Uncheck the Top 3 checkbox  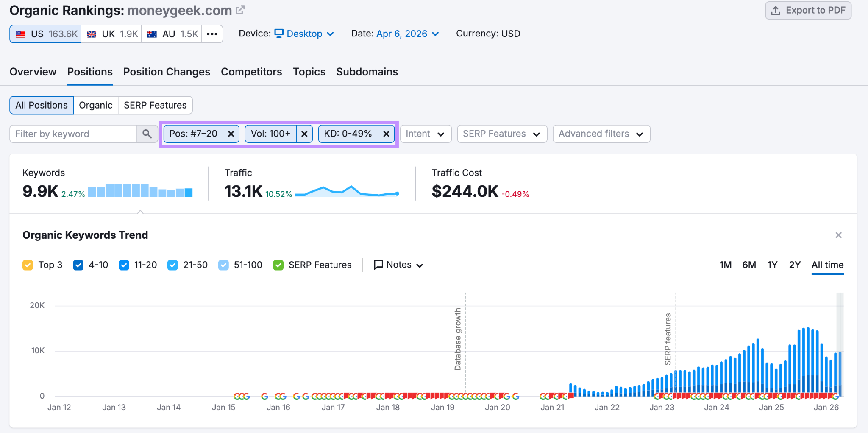click(28, 265)
